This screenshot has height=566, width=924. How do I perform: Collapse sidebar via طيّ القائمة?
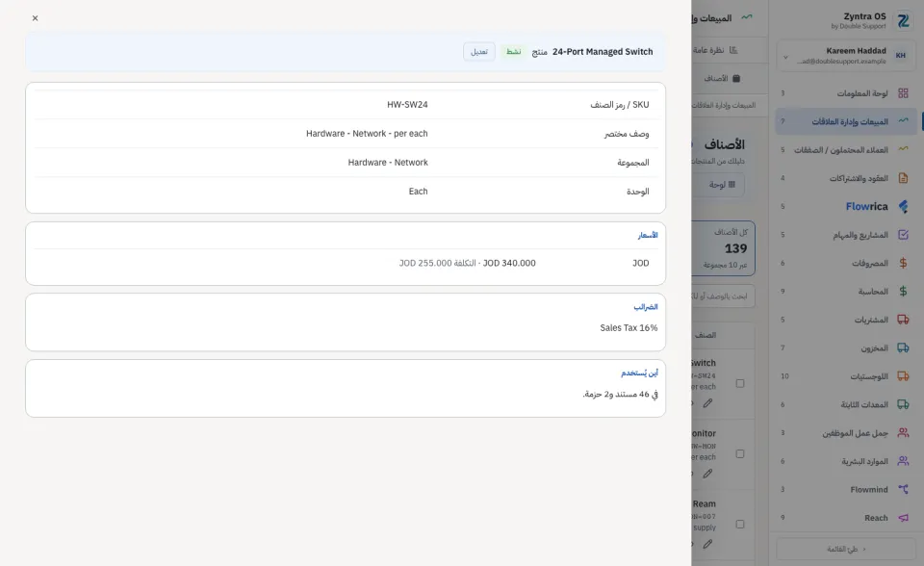click(x=846, y=549)
